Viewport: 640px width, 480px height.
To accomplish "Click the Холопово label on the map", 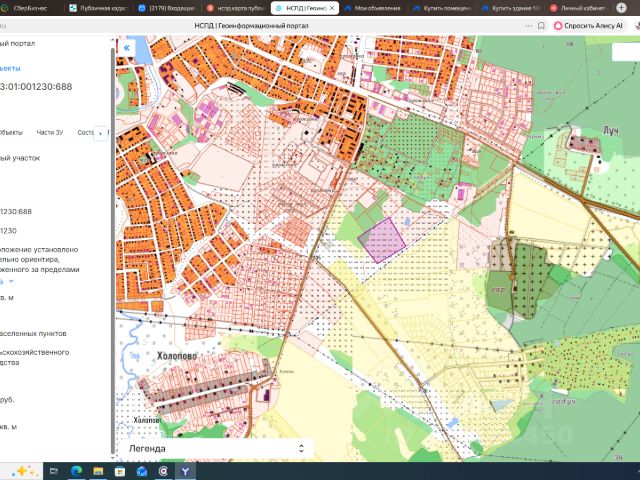I will click(177, 356).
